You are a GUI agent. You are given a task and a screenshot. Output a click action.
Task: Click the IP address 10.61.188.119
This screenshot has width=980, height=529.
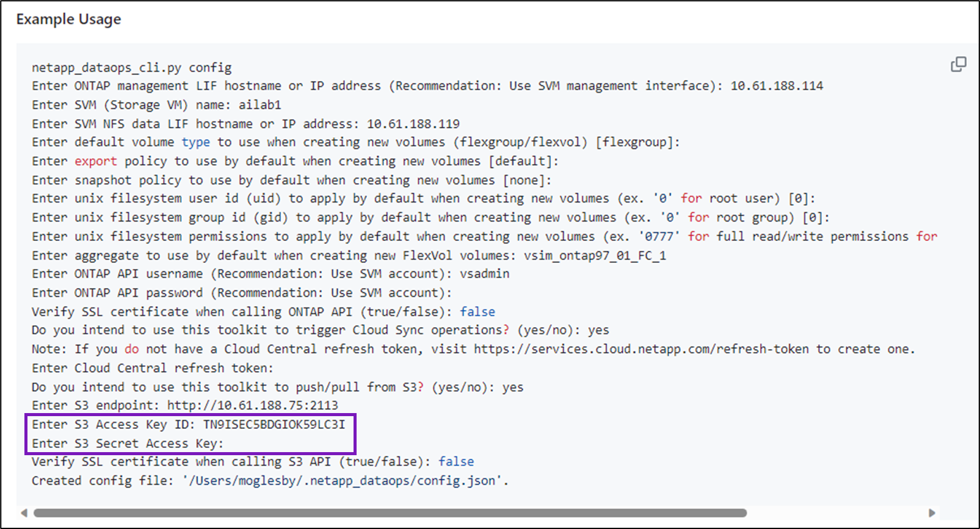click(x=413, y=124)
